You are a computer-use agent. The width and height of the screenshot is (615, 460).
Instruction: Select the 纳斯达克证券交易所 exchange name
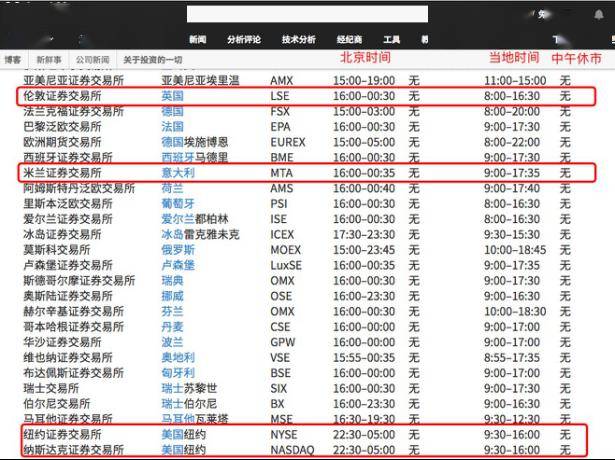pyautogui.click(x=74, y=450)
